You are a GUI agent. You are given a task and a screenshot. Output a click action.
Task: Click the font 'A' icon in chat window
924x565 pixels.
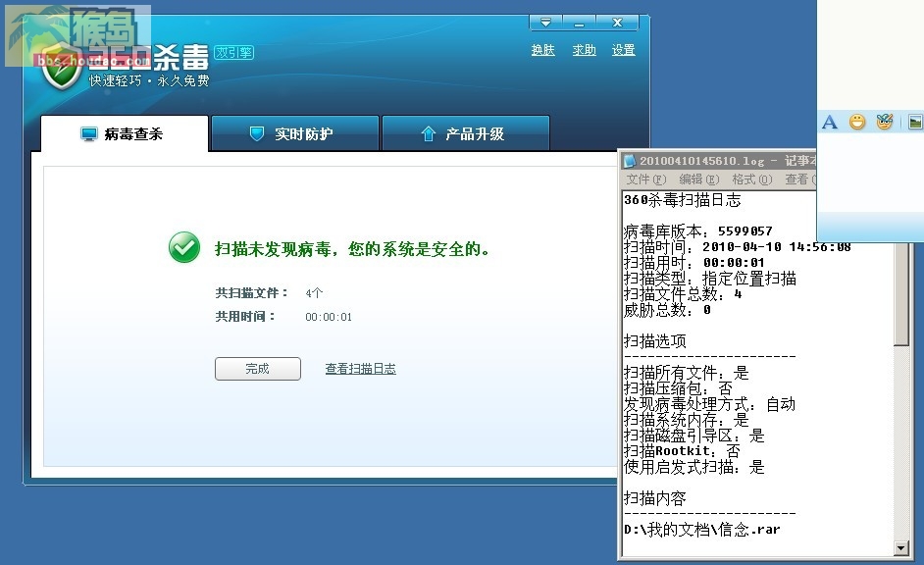point(830,122)
